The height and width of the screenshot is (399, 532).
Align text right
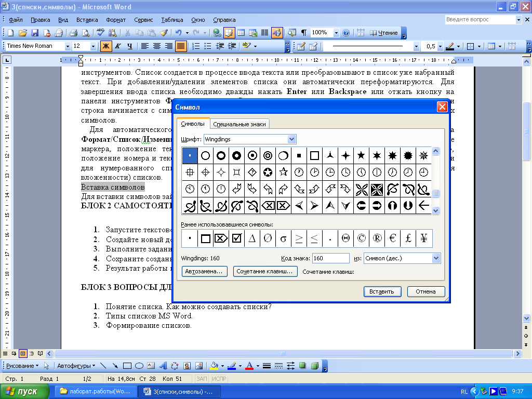point(169,46)
